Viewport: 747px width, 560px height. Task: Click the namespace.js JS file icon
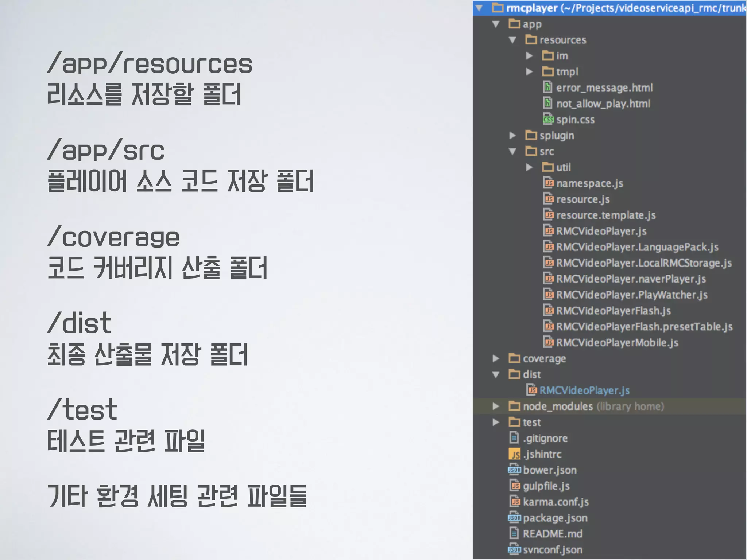(x=549, y=183)
